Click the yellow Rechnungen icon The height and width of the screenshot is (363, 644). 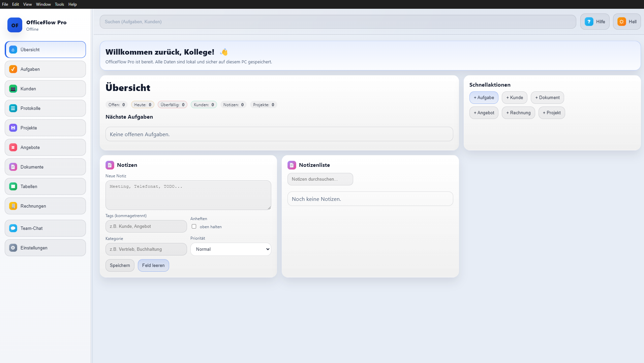[x=13, y=206]
